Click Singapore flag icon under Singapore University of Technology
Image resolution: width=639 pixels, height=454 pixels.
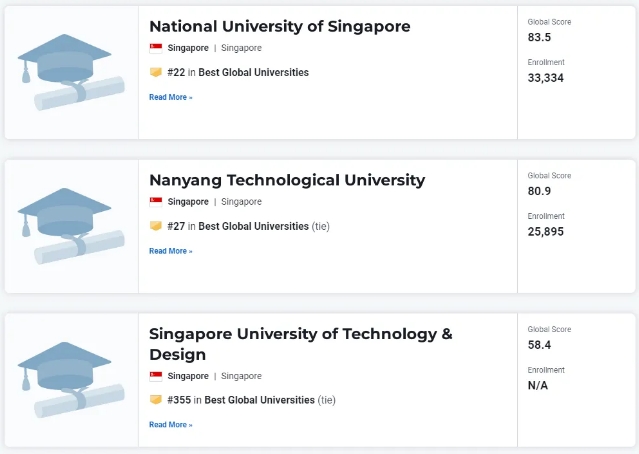(x=156, y=376)
